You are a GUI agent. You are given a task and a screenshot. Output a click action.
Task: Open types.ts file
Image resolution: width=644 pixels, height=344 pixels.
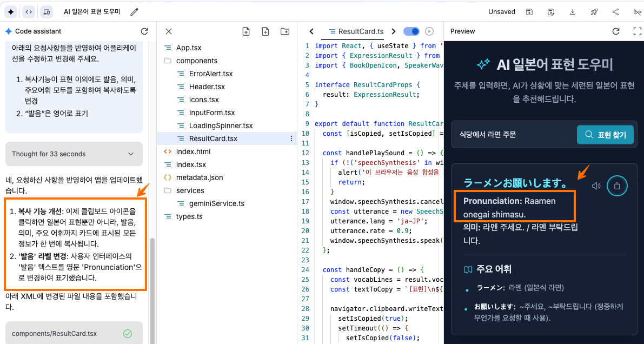tap(189, 216)
